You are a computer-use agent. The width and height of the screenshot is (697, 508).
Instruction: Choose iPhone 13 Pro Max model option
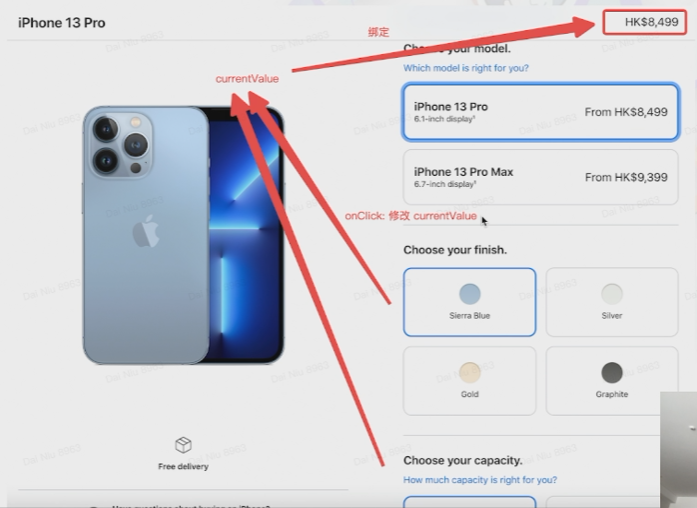(x=541, y=177)
